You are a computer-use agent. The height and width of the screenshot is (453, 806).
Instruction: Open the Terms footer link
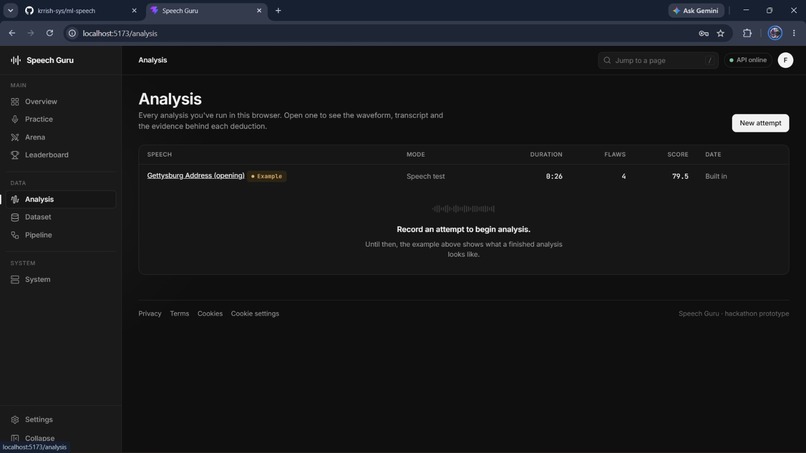[179, 314]
